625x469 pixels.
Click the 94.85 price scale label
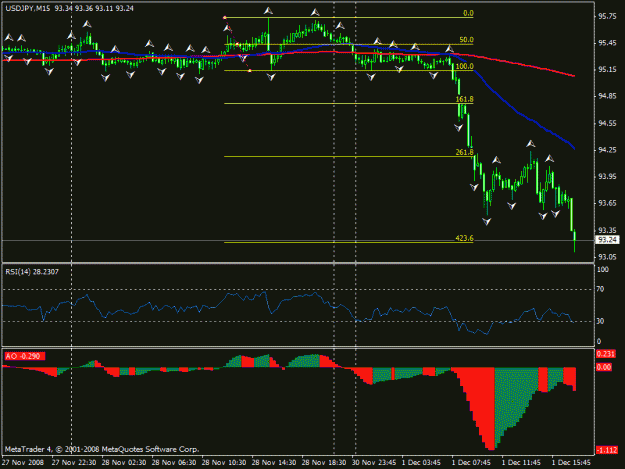[607, 96]
